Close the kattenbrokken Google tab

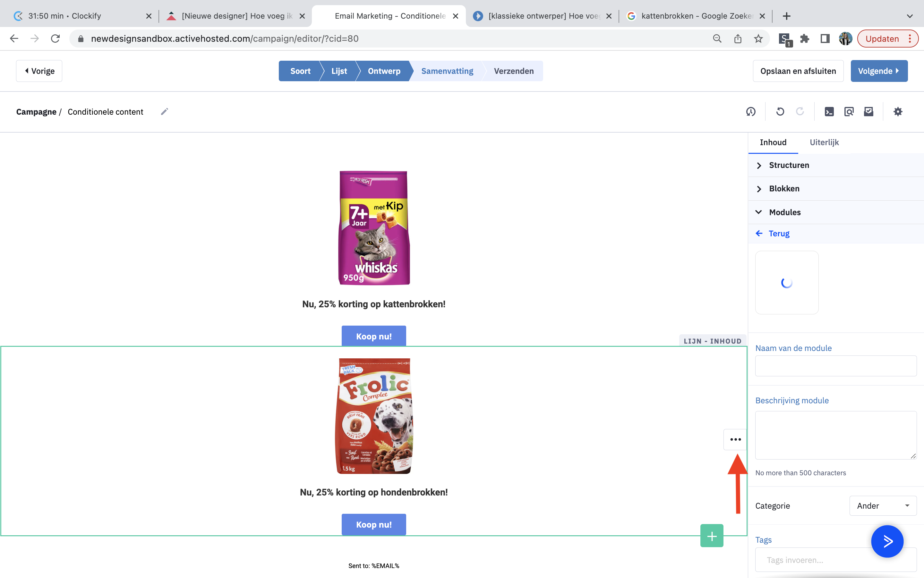pyautogui.click(x=762, y=16)
